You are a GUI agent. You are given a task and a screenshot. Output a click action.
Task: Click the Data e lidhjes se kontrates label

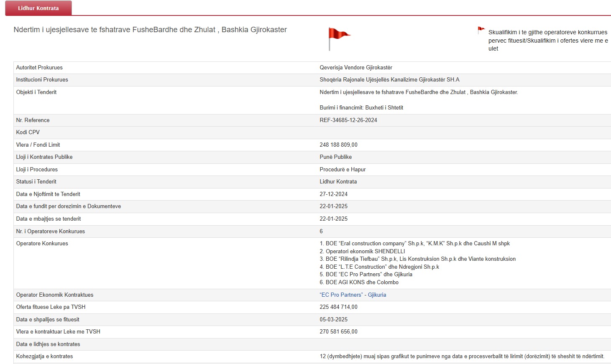pos(48,344)
